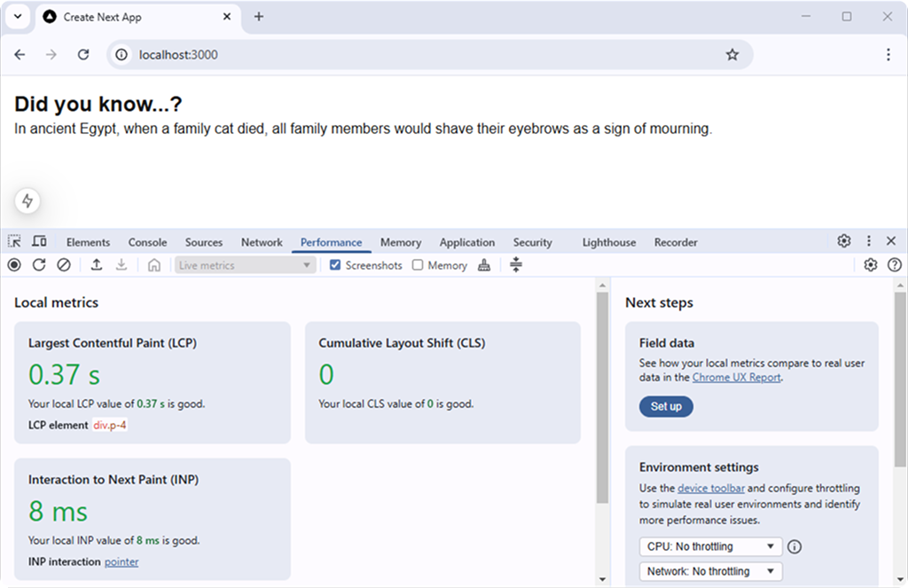Viewport: 908px width, 588px height.
Task: Open the Customize DevTools three-dot menu
Action: tap(868, 240)
